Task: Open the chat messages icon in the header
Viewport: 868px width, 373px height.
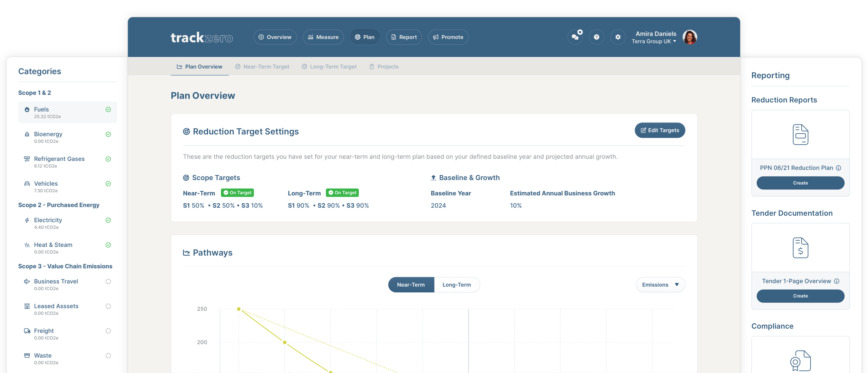Action: (x=575, y=37)
